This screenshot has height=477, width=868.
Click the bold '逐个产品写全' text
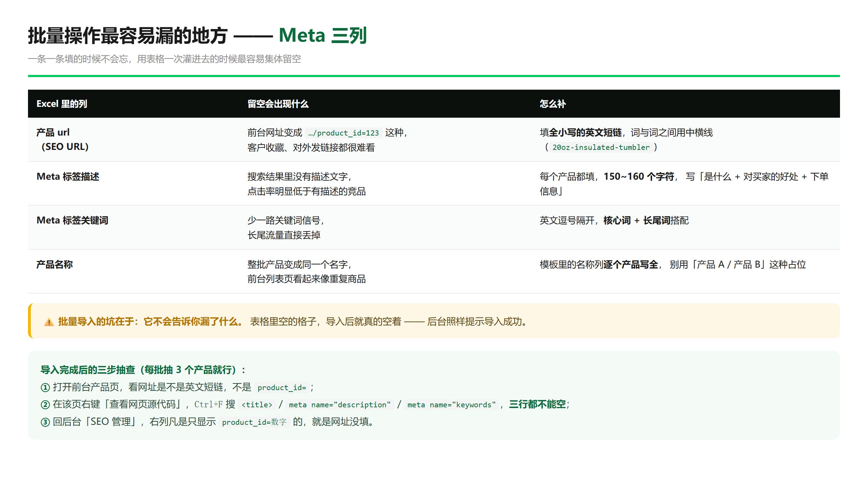coord(631,264)
